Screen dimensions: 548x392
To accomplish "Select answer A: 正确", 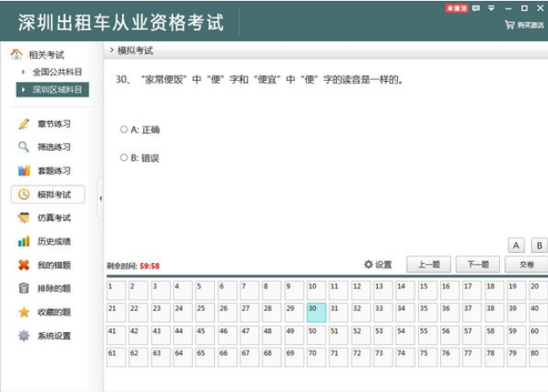I will point(124,130).
